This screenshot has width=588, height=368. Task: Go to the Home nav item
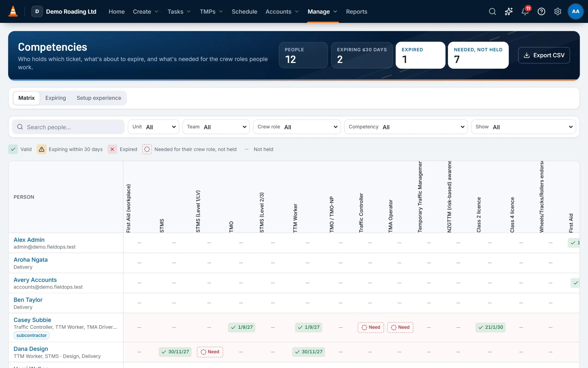(117, 11)
